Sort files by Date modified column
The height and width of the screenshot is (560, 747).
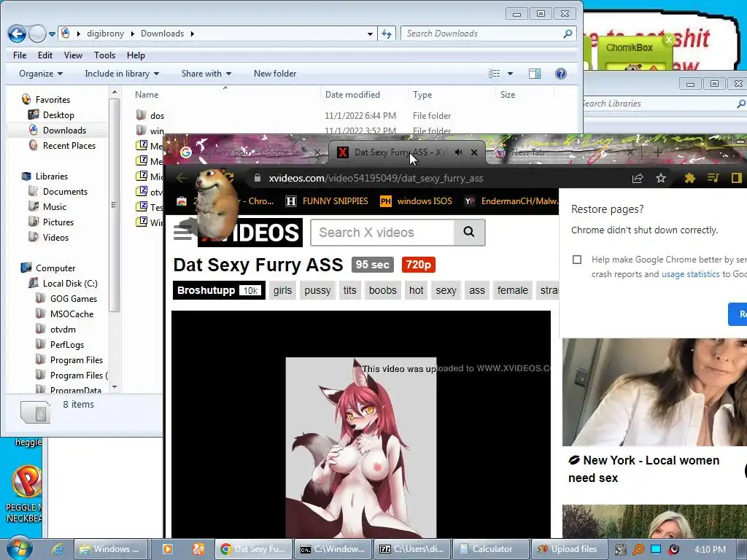[x=352, y=94]
